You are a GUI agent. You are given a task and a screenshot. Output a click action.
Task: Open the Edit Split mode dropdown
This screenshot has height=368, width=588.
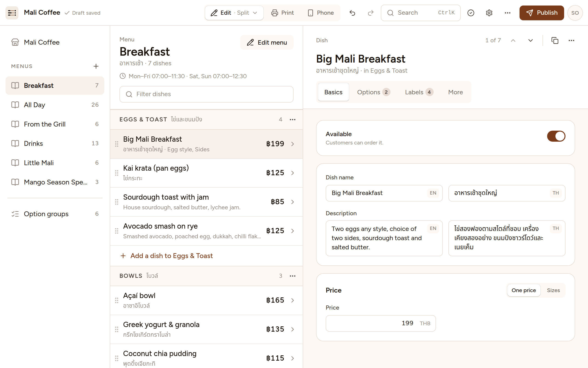point(234,13)
